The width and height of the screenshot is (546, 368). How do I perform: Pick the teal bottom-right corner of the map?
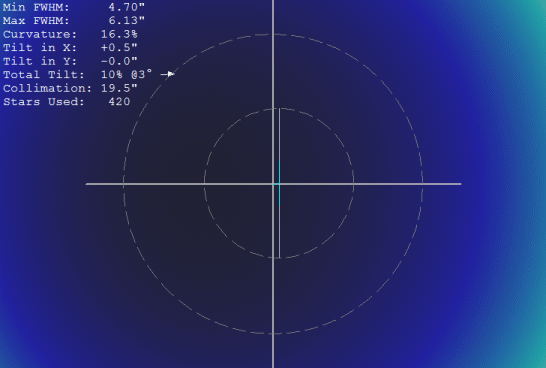[538, 360]
